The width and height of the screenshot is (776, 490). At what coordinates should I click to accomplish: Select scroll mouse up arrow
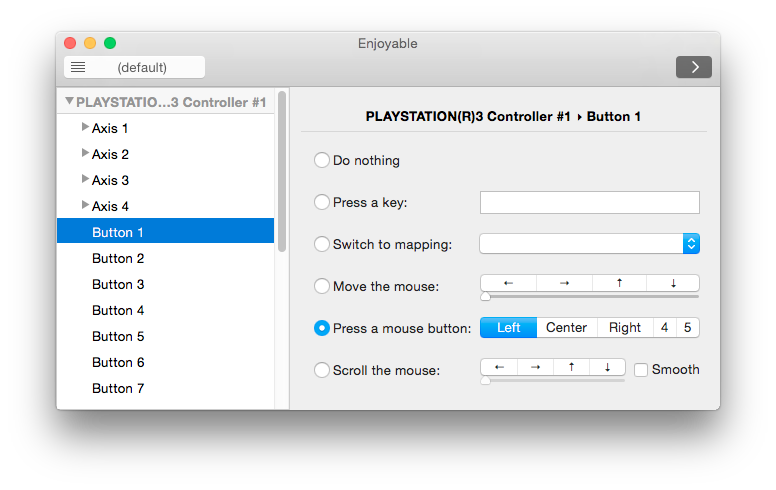coord(571,367)
